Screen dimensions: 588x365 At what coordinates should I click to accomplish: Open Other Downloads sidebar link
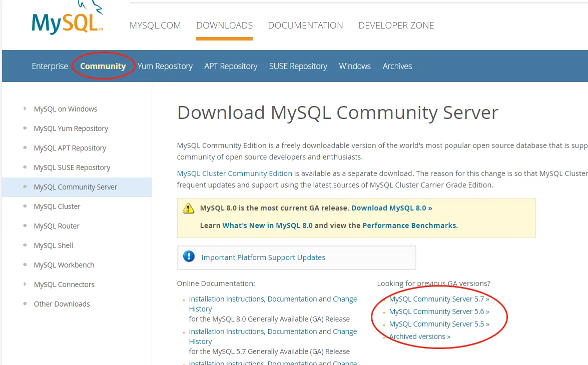click(62, 304)
